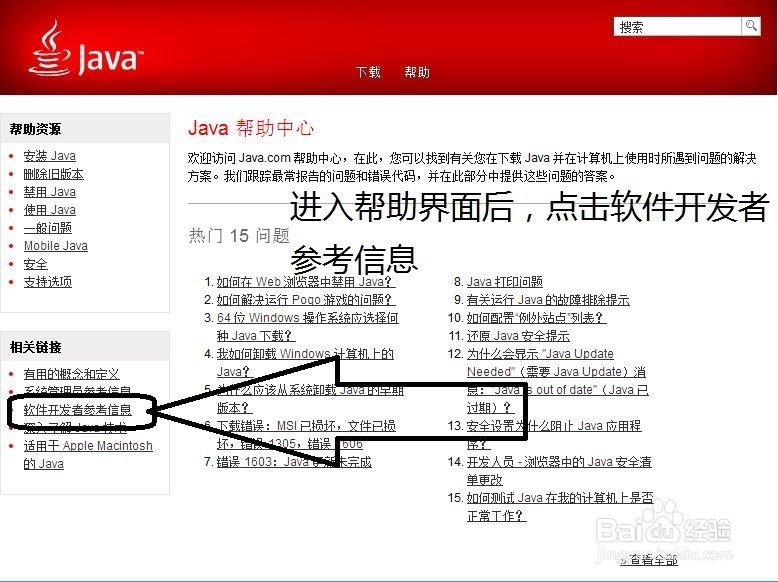Click 软件开发者参考信息 link
Screen dimensions: 778x582
coord(78,410)
